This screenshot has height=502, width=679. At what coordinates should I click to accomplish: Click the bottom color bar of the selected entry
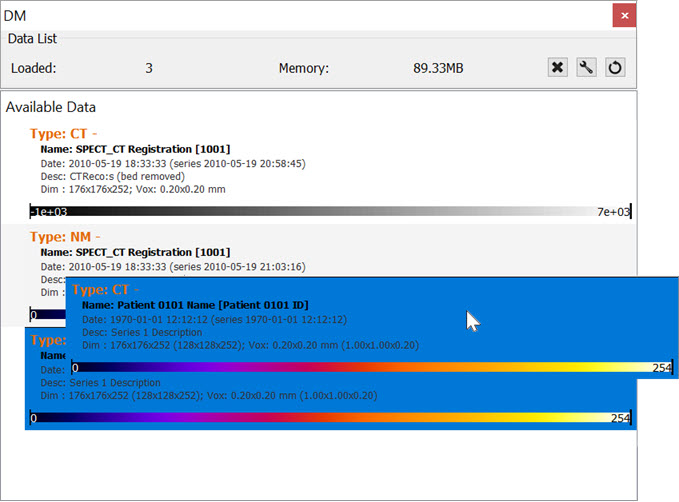(x=330, y=418)
